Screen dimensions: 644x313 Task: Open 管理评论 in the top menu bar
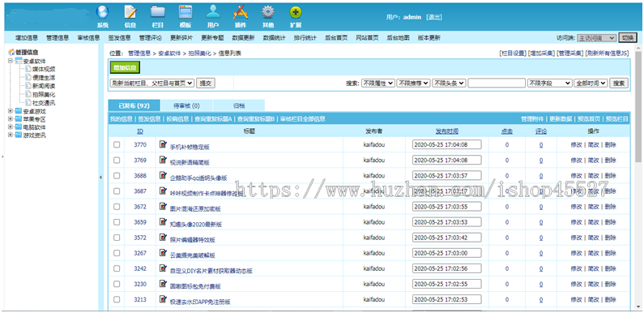point(151,38)
